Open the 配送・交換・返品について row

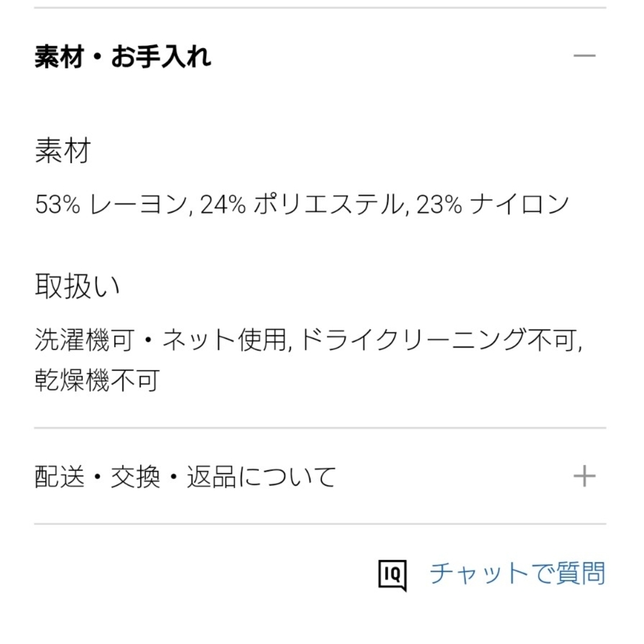point(320,476)
